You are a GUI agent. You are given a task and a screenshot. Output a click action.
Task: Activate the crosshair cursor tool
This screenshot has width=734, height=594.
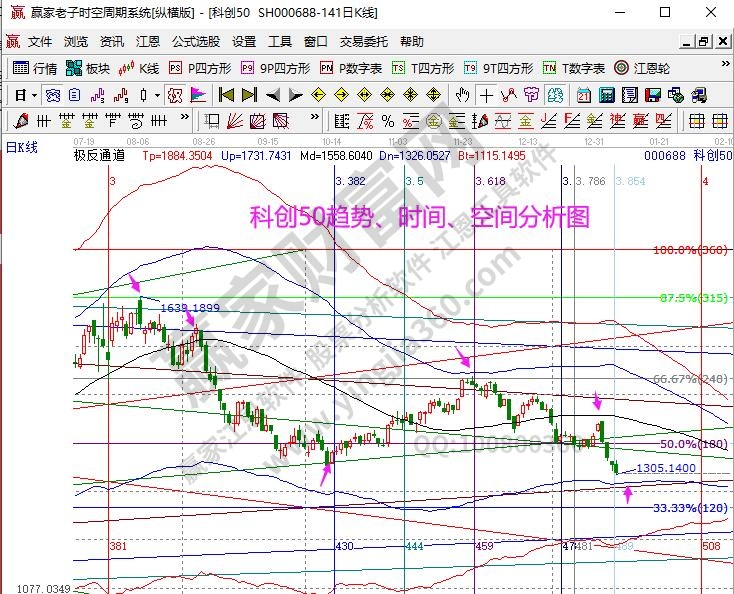[486, 95]
